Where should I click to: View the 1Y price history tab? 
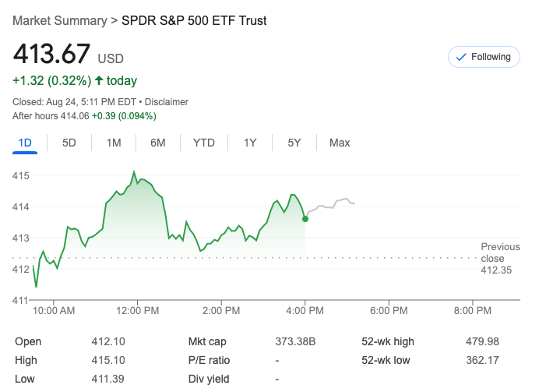(x=250, y=143)
